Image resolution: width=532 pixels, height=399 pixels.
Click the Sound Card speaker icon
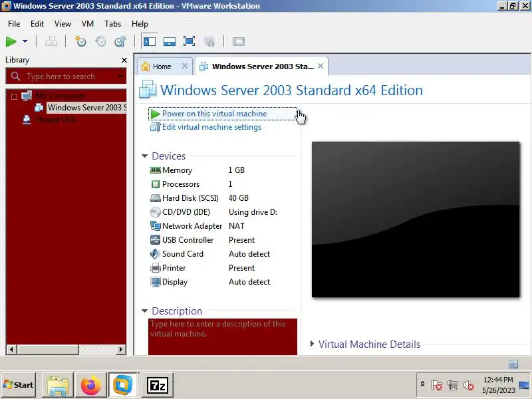155,254
